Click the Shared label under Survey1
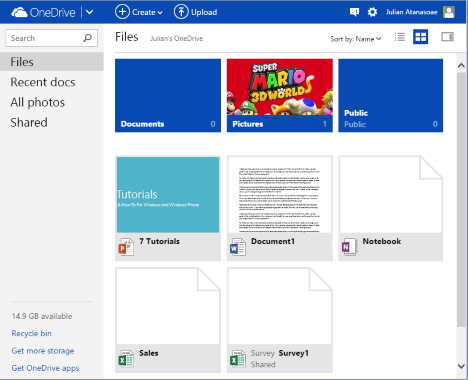468x380 pixels. pos(263,364)
